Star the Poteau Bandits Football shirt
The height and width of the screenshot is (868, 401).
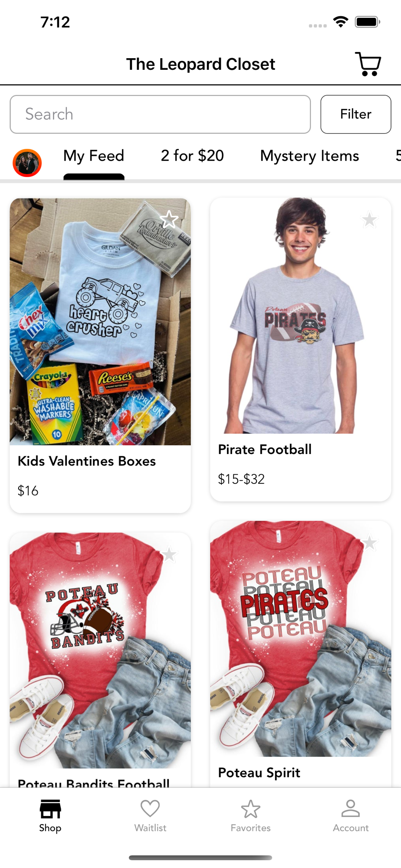click(x=169, y=554)
